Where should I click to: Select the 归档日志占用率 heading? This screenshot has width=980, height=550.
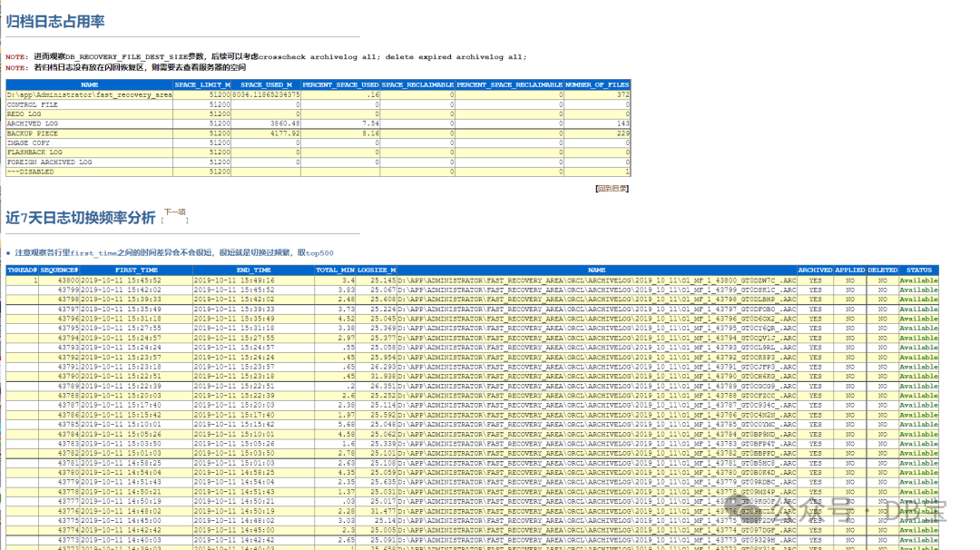pos(55,21)
